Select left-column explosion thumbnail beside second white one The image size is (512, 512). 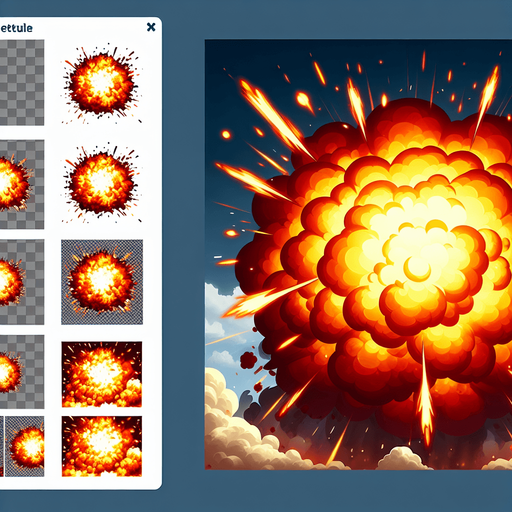tap(22, 184)
